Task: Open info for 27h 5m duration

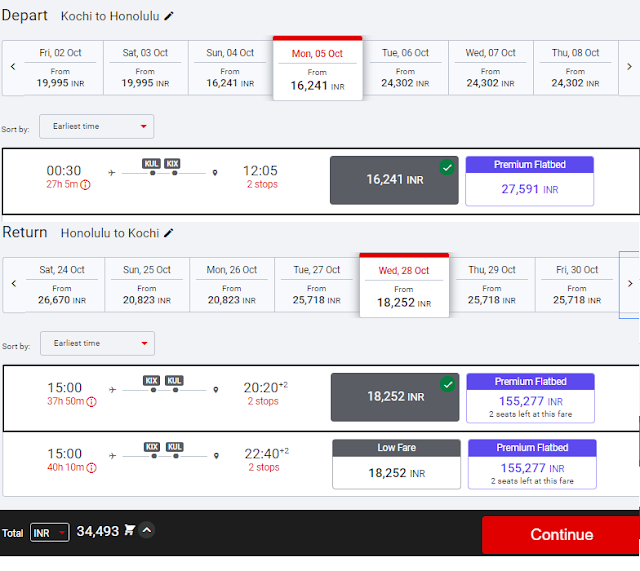Action: 85,185
